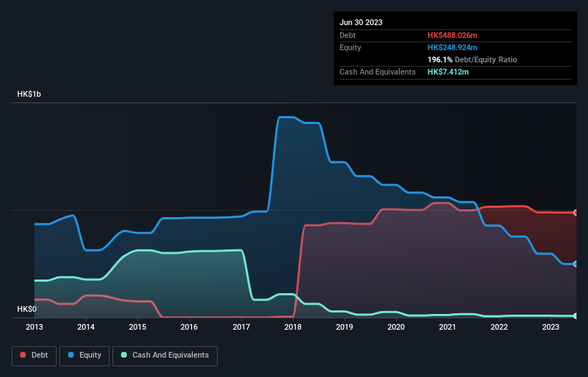The height and width of the screenshot is (377, 588).
Task: Toggle the Equity series legend button
Action: pyautogui.click(x=85, y=355)
